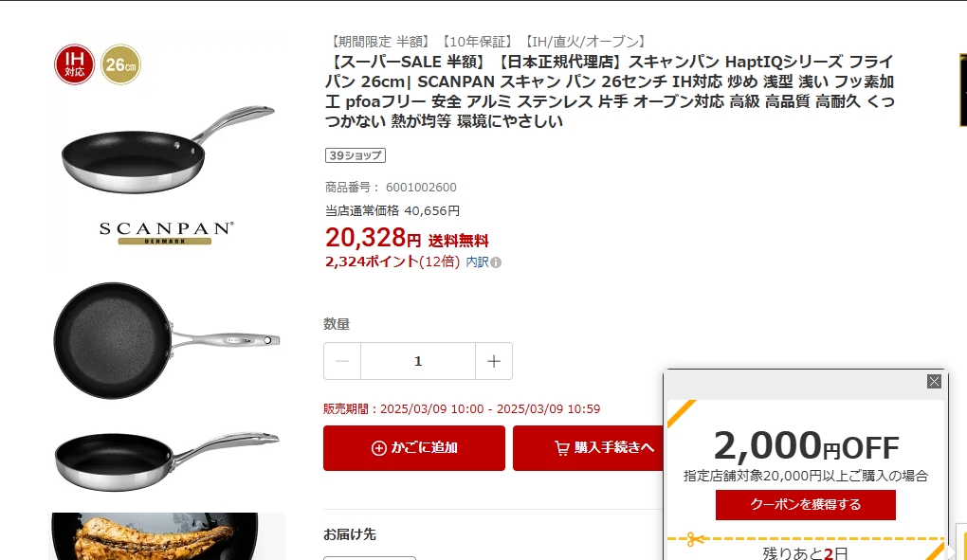Click the points breakdown info icon
Image resolution: width=967 pixels, height=560 pixels.
point(496,262)
